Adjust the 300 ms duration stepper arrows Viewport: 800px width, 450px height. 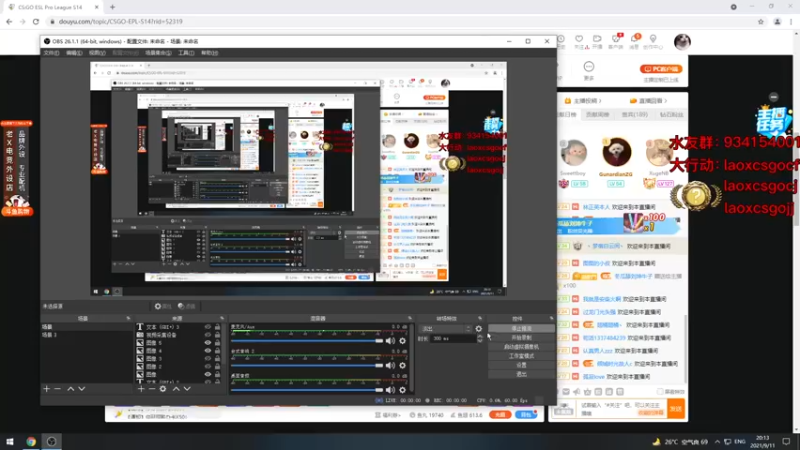coord(480,338)
